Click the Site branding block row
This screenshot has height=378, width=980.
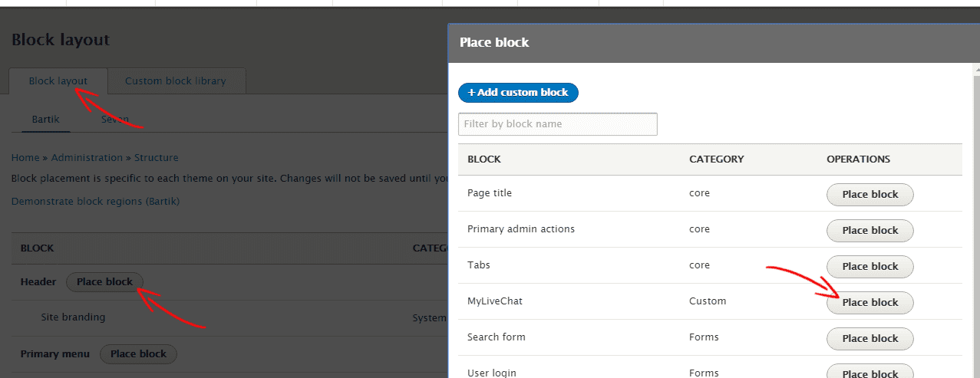(73, 317)
